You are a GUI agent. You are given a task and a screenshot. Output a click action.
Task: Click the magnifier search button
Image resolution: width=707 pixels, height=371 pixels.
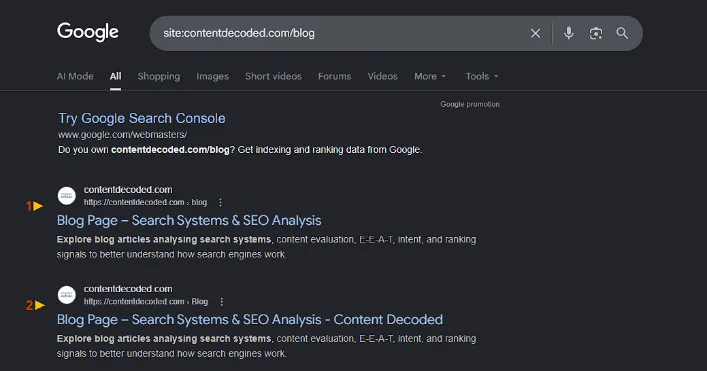[x=622, y=33]
